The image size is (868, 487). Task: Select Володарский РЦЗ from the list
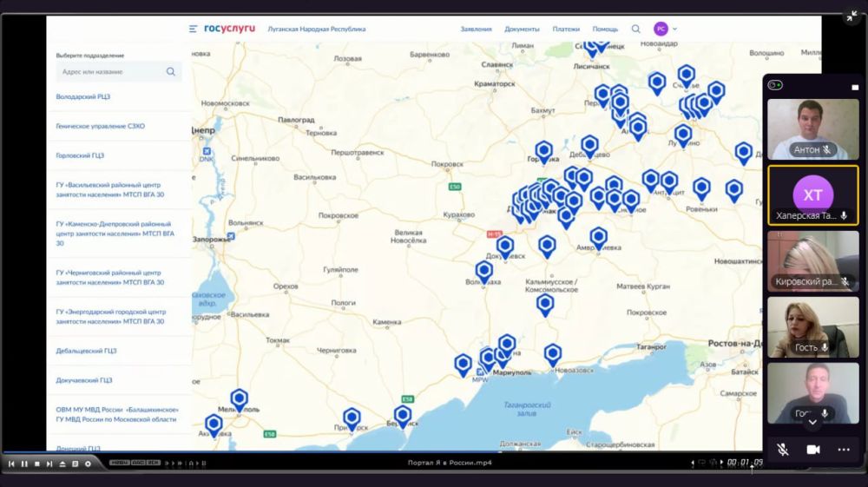[83, 96]
